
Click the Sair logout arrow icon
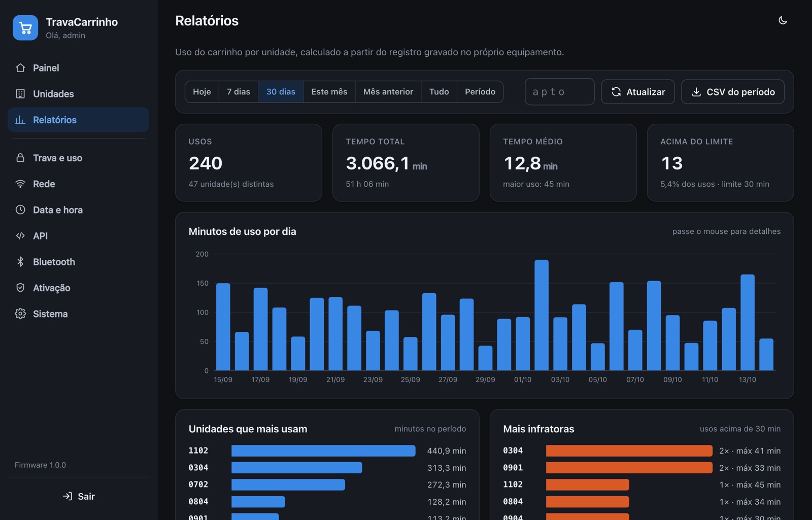67,496
